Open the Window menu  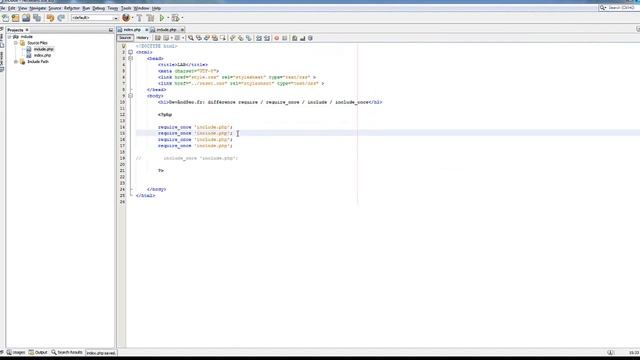tap(142, 8)
